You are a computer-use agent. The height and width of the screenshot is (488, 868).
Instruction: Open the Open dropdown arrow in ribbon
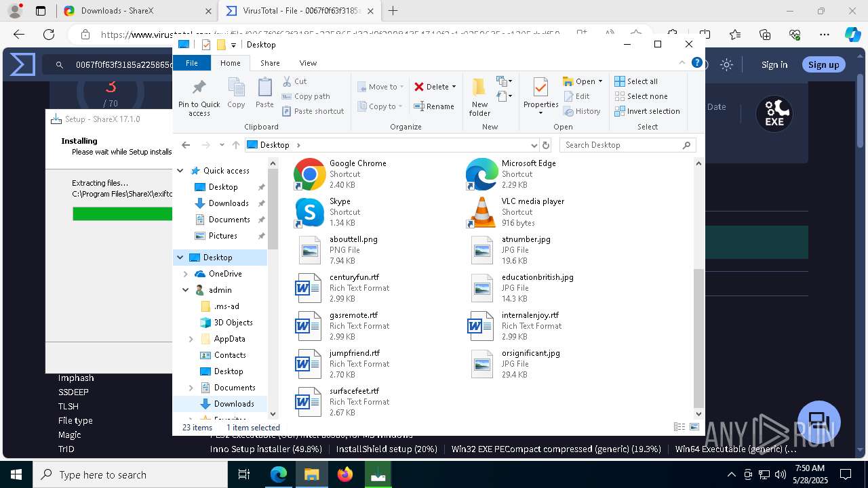pyautogui.click(x=600, y=81)
